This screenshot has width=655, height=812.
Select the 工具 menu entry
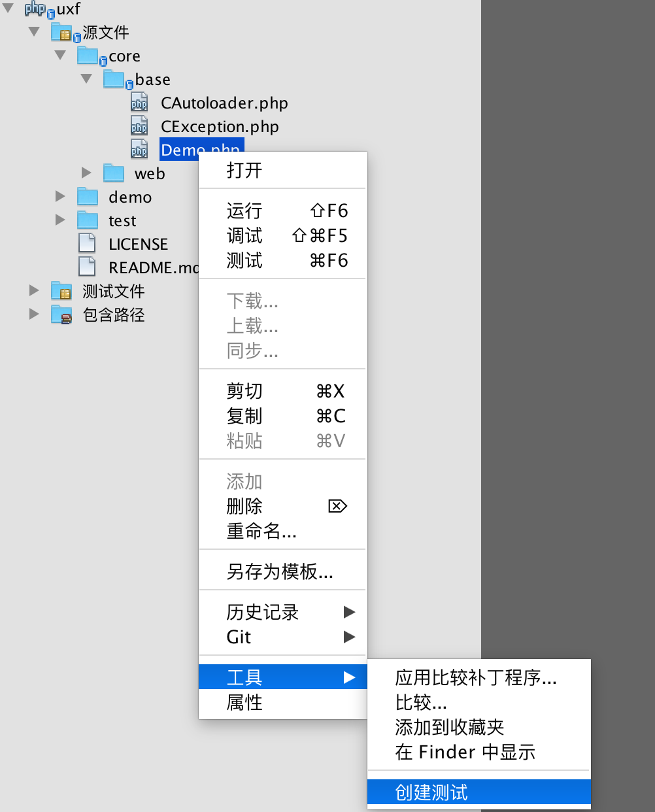[x=283, y=677]
